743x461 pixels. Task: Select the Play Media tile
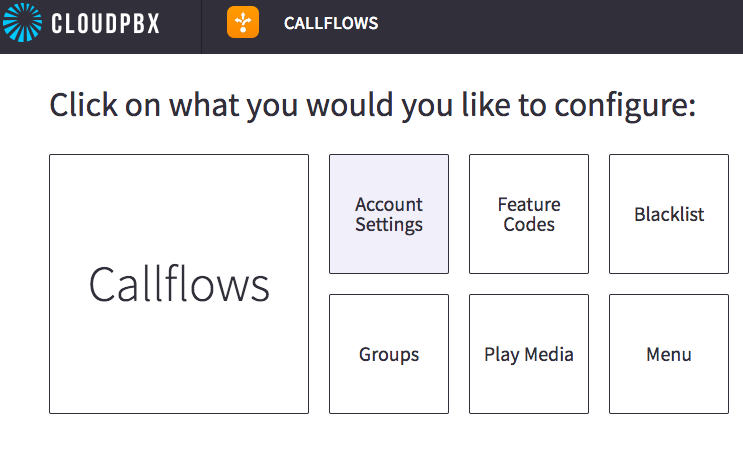529,354
